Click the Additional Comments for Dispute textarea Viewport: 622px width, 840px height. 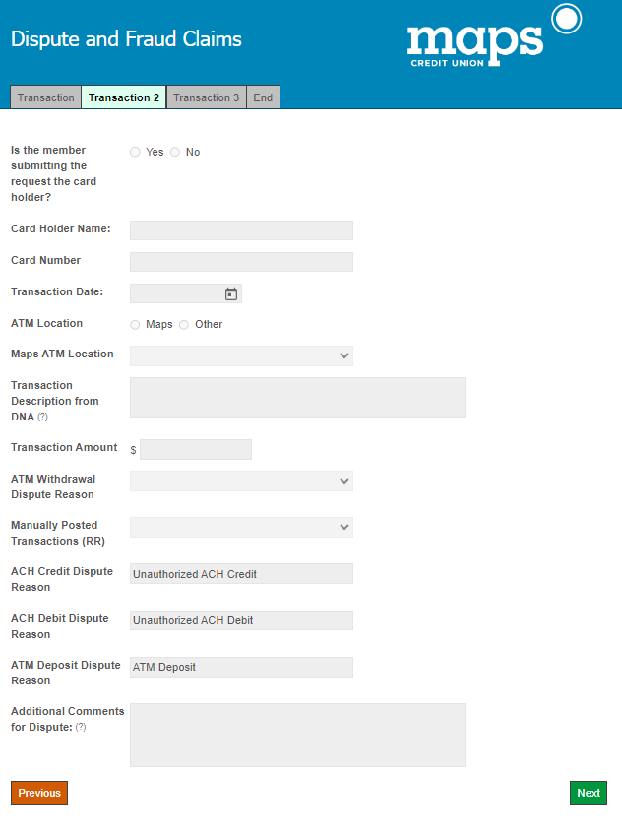(x=297, y=735)
